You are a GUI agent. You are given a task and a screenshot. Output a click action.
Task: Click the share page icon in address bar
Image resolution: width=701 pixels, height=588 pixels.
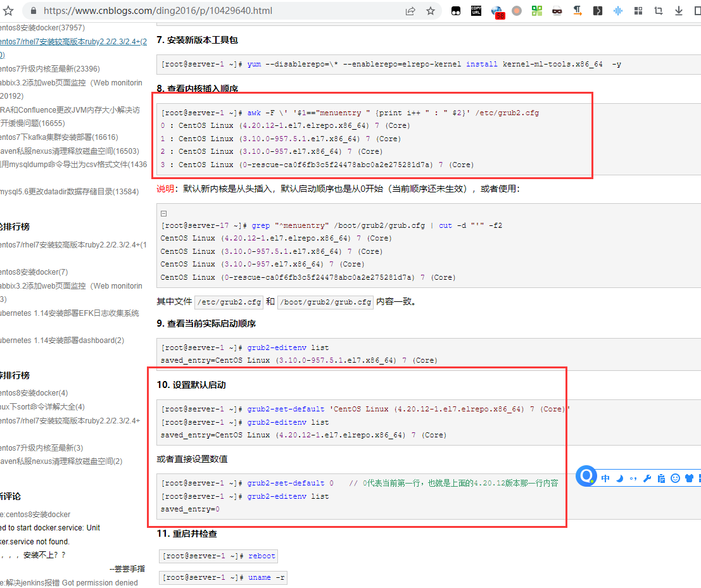[410, 11]
